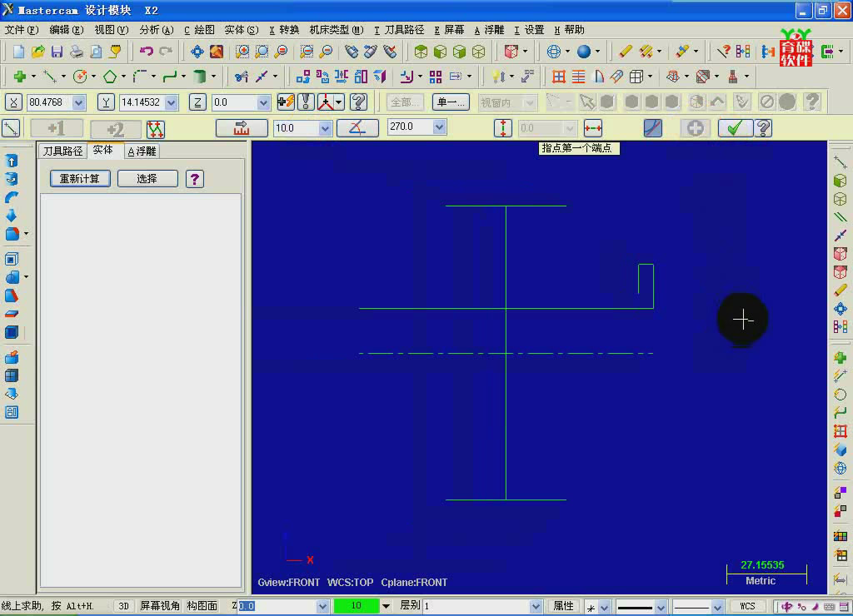Screen dimensions: 853x616
Task: Save the drawing with the floppy disk icon
Action: click(x=57, y=52)
